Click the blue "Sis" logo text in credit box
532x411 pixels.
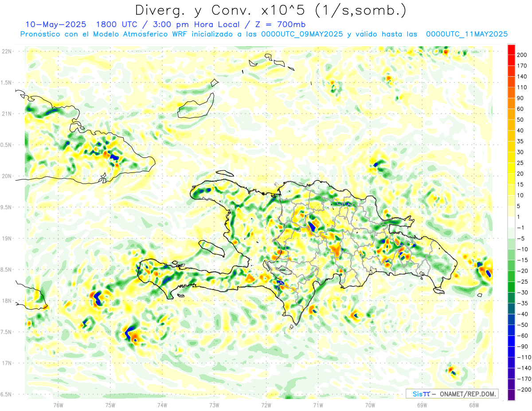click(417, 394)
